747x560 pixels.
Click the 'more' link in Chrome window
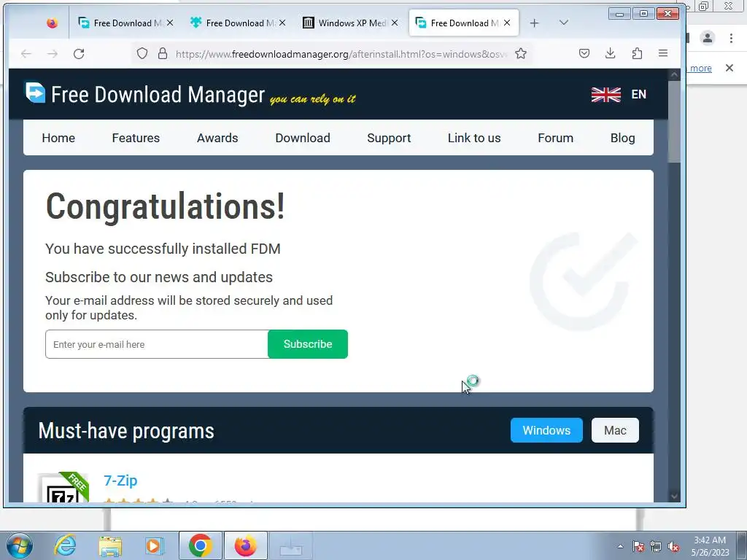pyautogui.click(x=701, y=68)
